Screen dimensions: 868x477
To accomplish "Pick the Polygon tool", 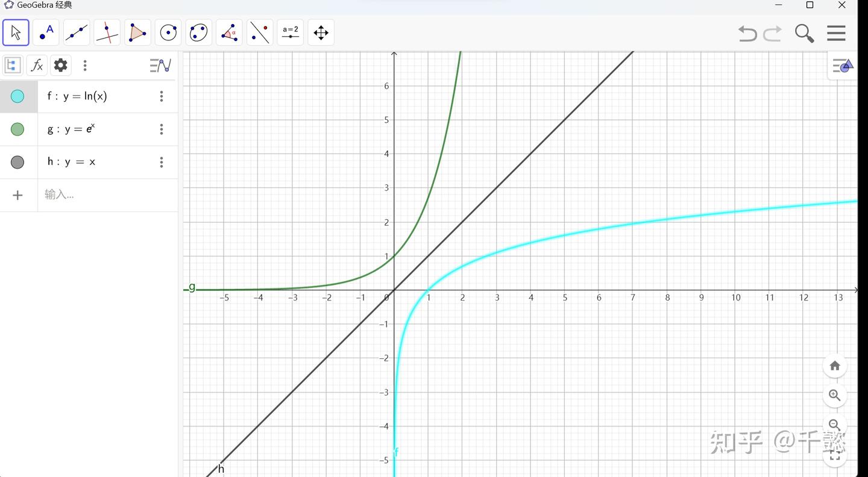I will tap(137, 33).
